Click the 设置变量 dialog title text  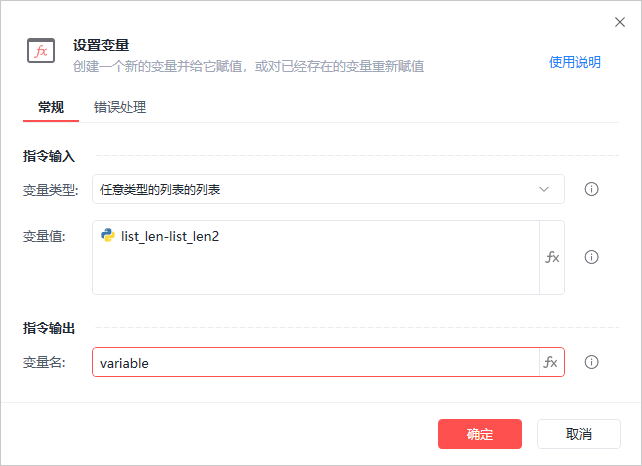click(x=101, y=45)
